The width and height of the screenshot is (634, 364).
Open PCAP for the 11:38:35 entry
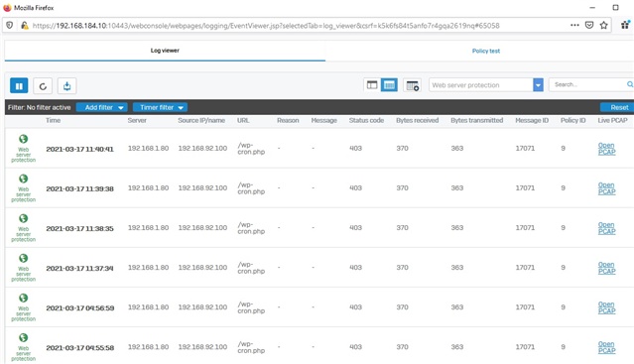pos(606,228)
